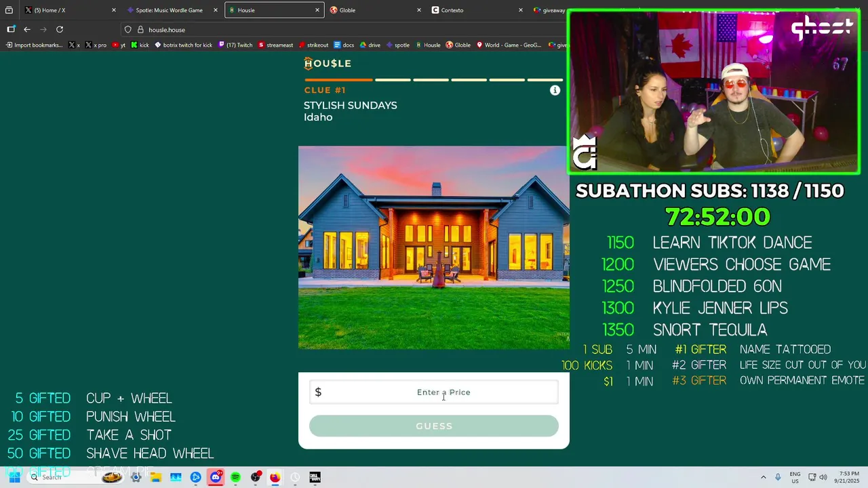Open the strikeout bookmark
The image size is (868, 488).
tap(314, 45)
